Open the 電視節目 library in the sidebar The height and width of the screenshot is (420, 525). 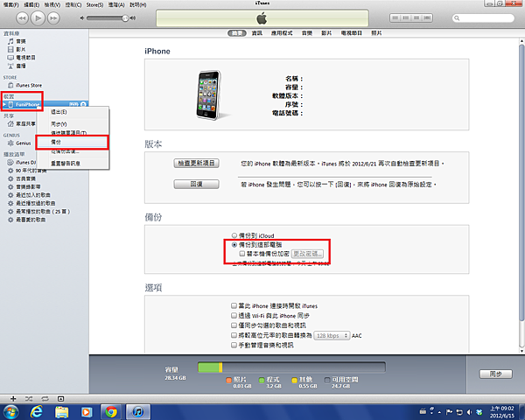click(x=25, y=58)
